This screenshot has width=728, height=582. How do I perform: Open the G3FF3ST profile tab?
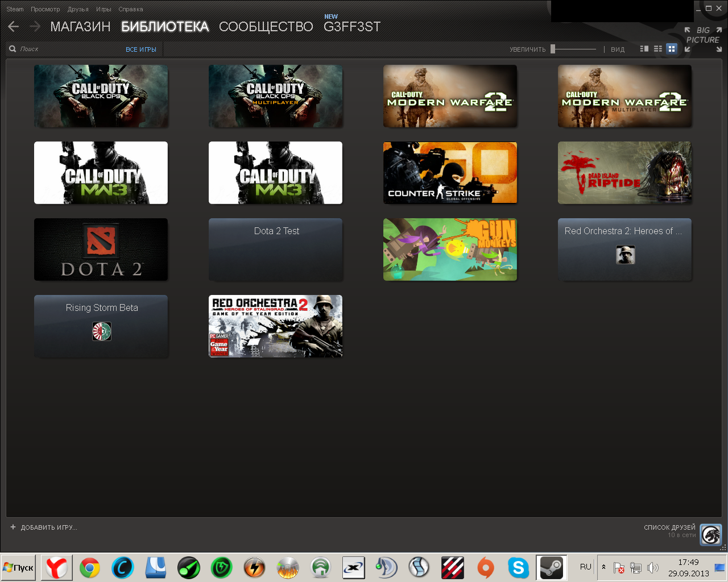352,27
